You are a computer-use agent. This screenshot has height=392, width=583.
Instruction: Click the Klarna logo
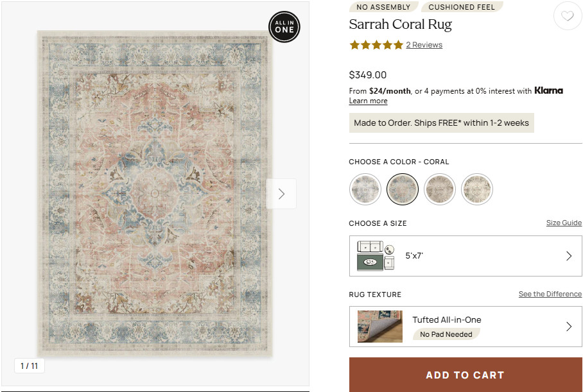(x=548, y=90)
